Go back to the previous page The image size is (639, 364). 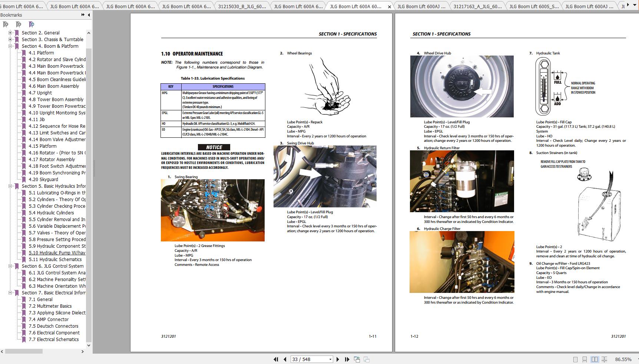285,359
